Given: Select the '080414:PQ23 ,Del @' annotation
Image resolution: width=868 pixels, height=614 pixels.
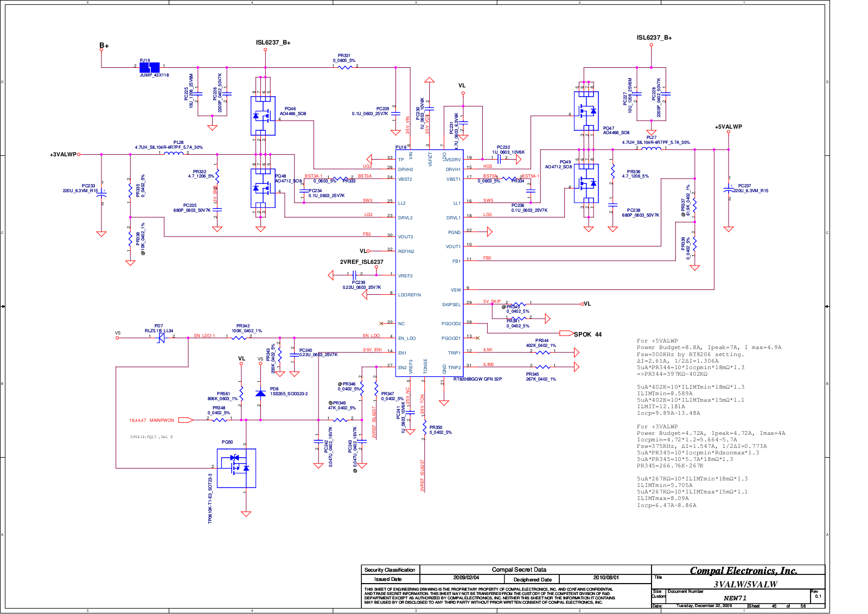Looking at the screenshot, I should point(151,436).
